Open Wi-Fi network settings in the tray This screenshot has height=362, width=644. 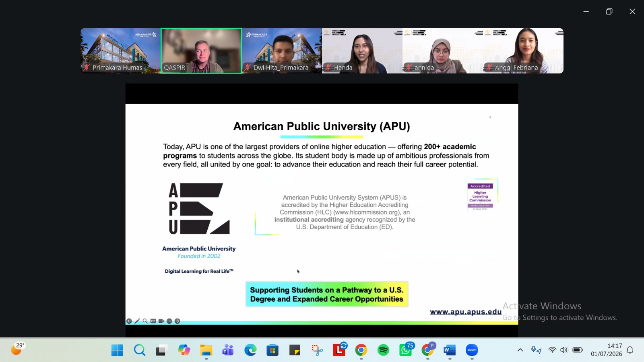point(552,350)
